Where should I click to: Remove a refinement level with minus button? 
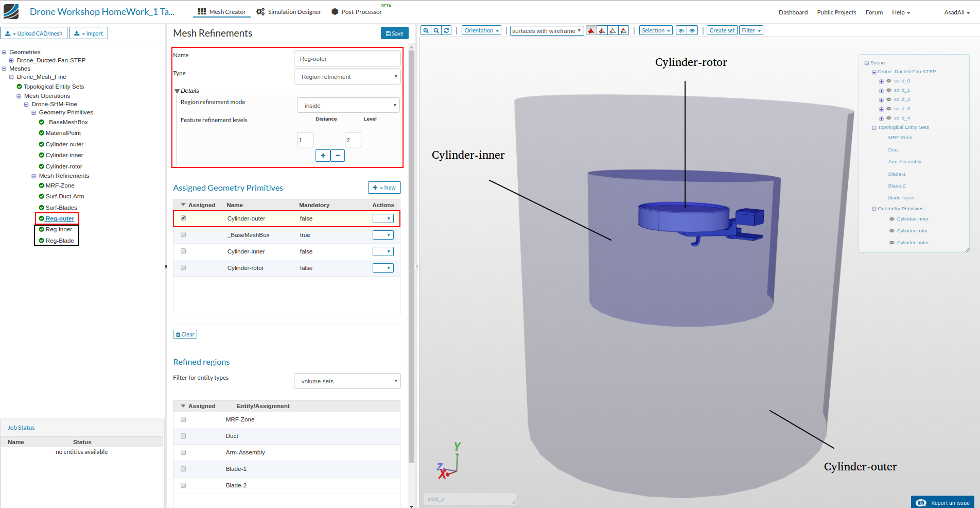coord(338,156)
